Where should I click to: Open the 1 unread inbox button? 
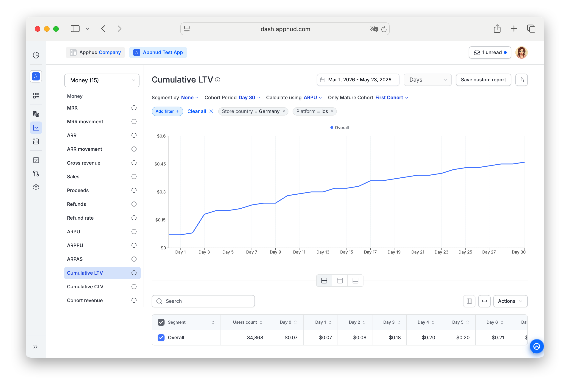pyautogui.click(x=490, y=52)
